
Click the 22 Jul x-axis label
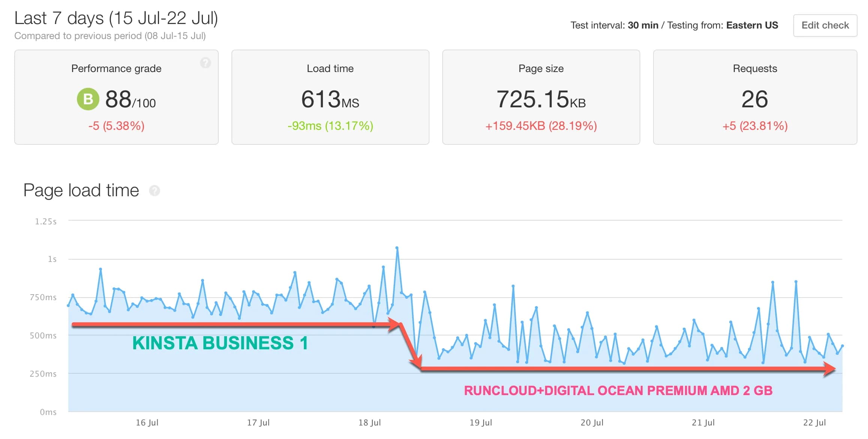814,422
